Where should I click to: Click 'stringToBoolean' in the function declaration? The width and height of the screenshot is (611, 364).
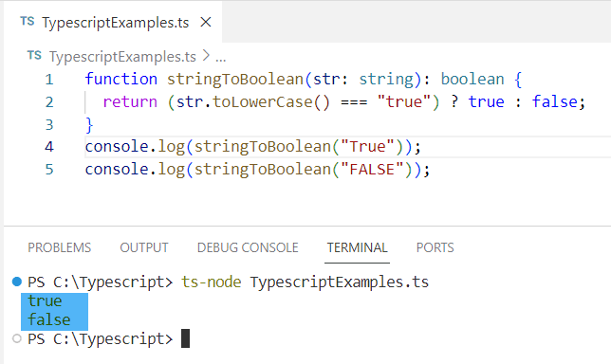235,80
